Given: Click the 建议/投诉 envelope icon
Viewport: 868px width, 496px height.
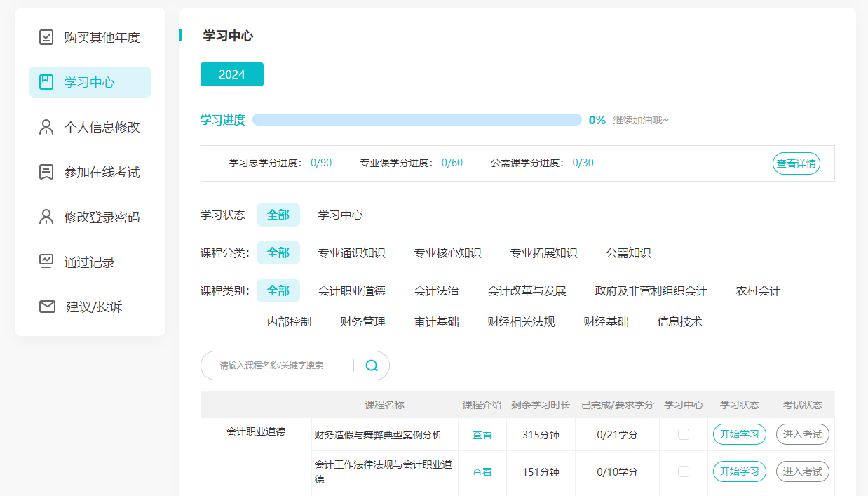Looking at the screenshot, I should tap(46, 307).
